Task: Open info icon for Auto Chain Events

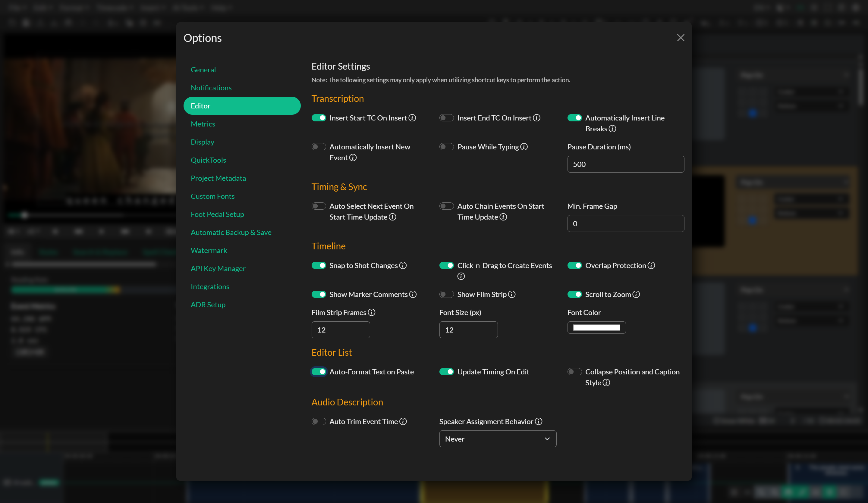Action: (x=503, y=217)
